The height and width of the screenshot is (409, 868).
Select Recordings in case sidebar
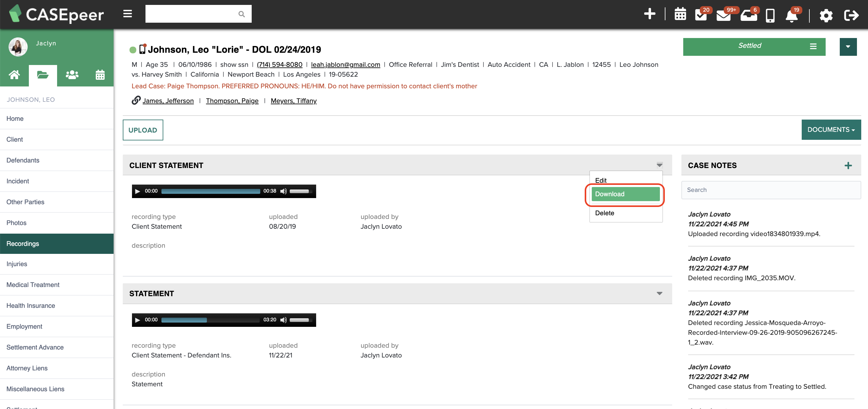pyautogui.click(x=56, y=244)
